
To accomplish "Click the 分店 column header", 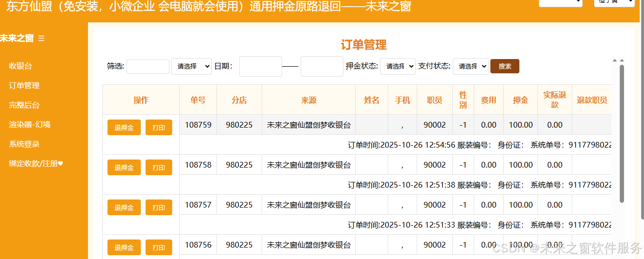I will pos(239,100).
